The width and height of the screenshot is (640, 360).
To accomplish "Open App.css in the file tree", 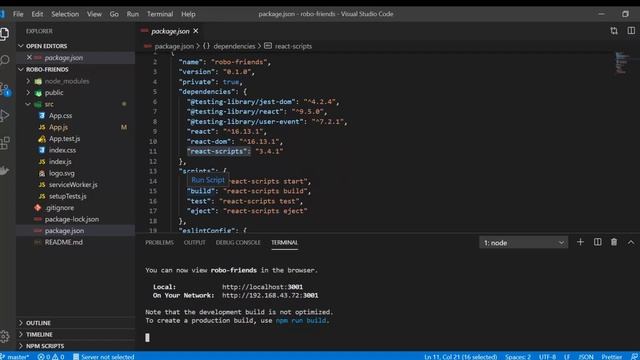I will point(60,116).
